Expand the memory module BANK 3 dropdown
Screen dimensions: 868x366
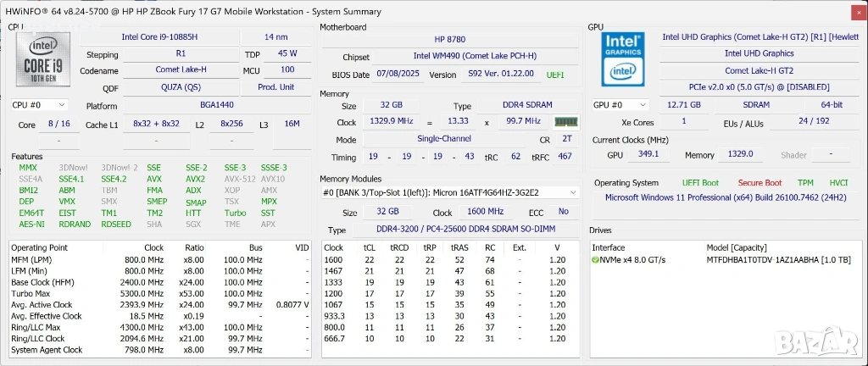[574, 192]
